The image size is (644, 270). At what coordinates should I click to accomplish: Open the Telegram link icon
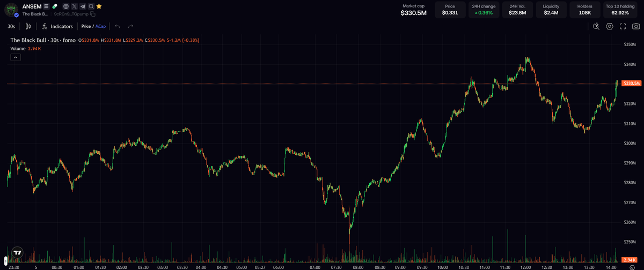coord(83,6)
